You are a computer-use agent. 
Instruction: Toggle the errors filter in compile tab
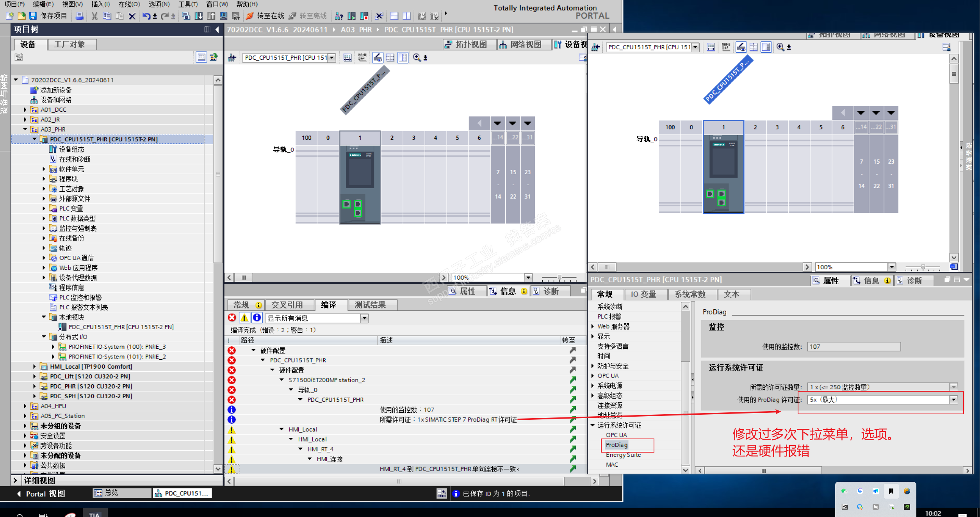pos(232,318)
